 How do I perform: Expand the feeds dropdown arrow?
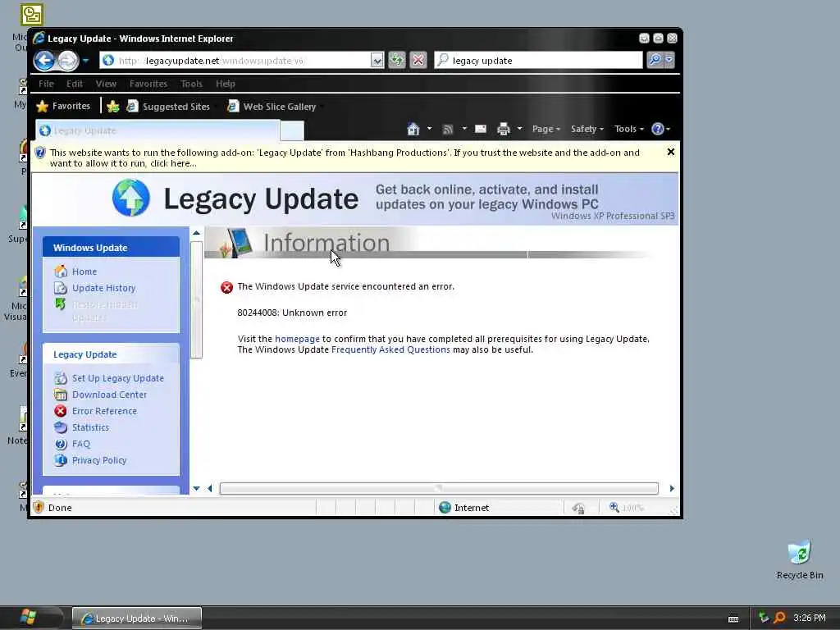coord(464,129)
